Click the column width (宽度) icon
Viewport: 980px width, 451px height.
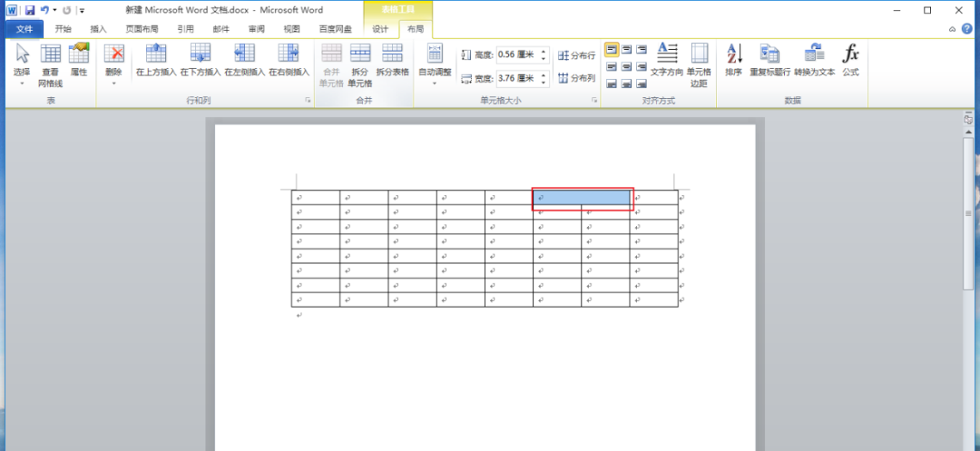tap(466, 79)
